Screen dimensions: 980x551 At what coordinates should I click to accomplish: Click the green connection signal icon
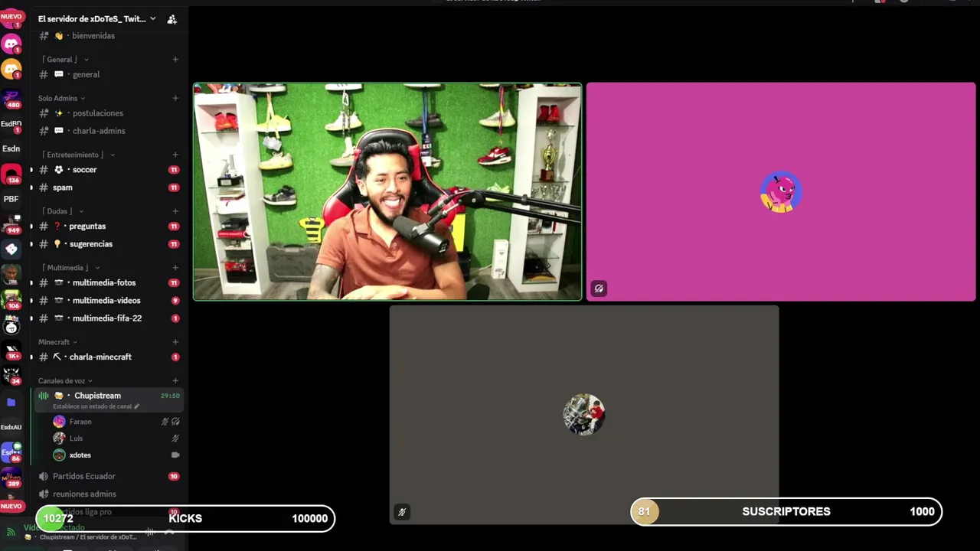click(x=11, y=532)
